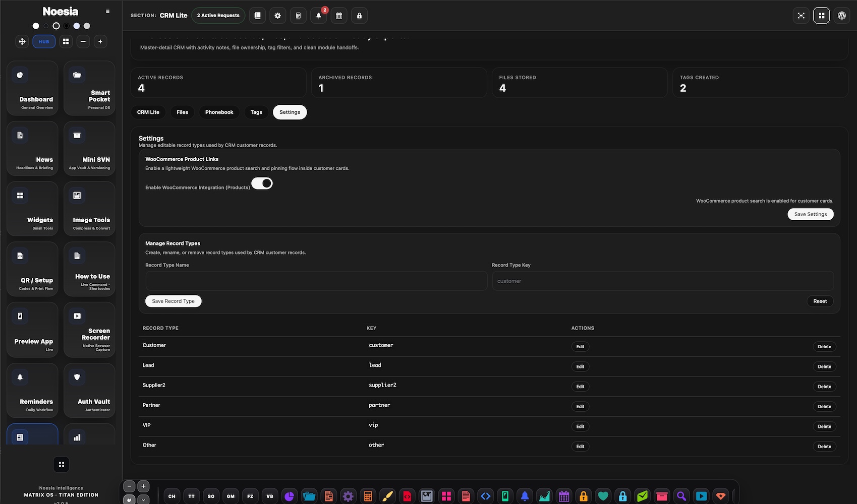Open the calculator icon in top toolbar
The height and width of the screenshot is (504, 857).
(298, 16)
